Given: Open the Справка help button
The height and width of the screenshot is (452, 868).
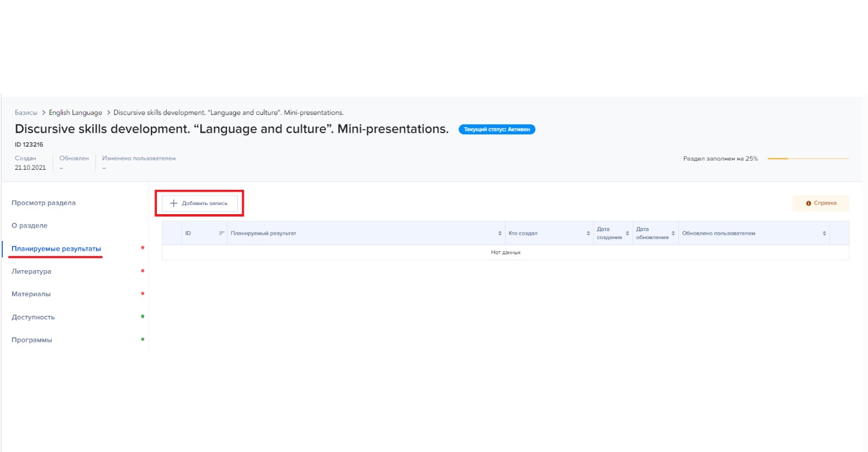Looking at the screenshot, I should click(821, 203).
